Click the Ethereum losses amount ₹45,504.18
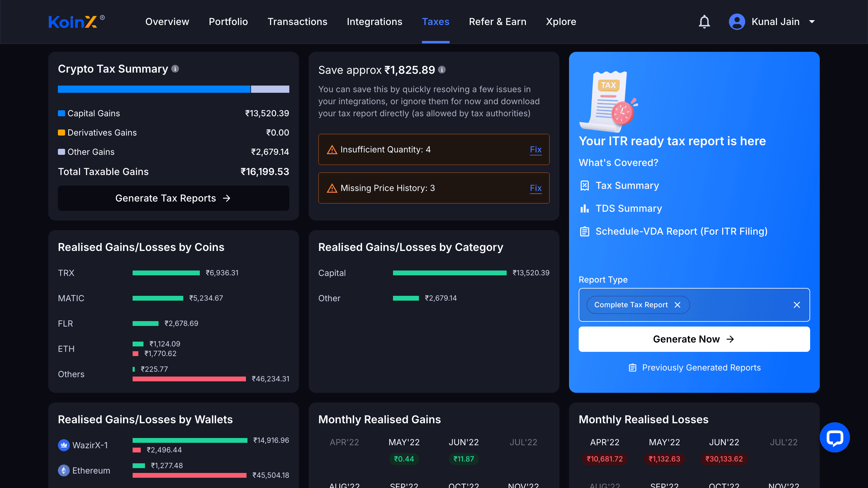This screenshot has height=488, width=868. click(x=271, y=475)
